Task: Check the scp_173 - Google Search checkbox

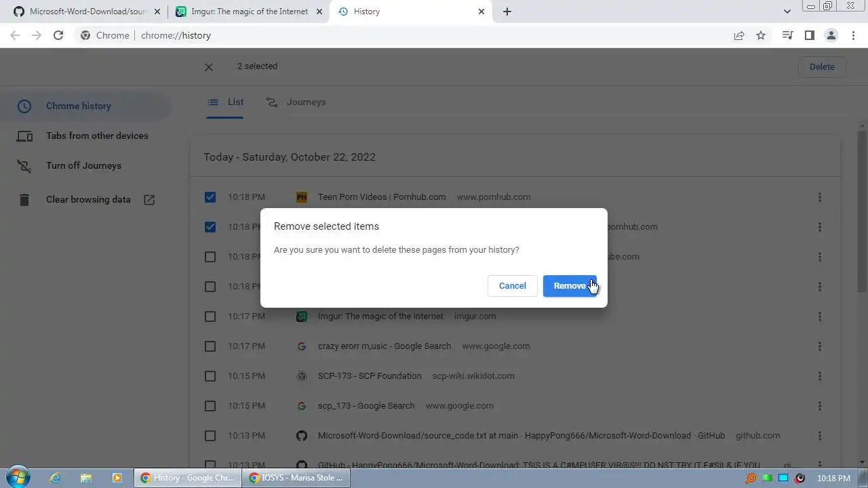Action: (210, 406)
